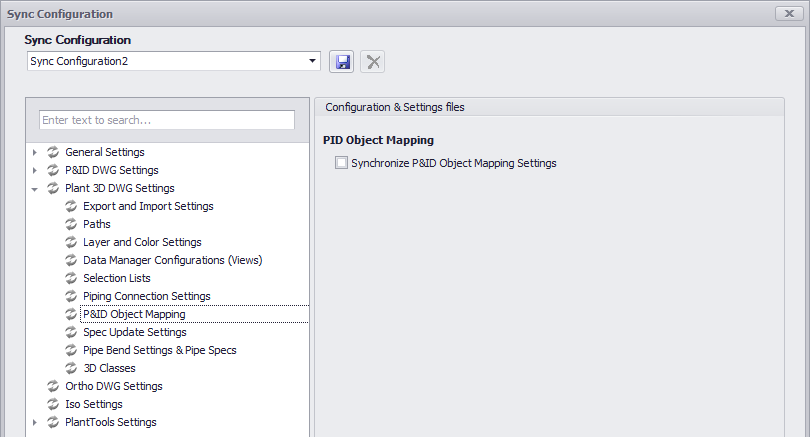
Task: Click the sync icon beside 3D Classes
Action: [x=71, y=368]
